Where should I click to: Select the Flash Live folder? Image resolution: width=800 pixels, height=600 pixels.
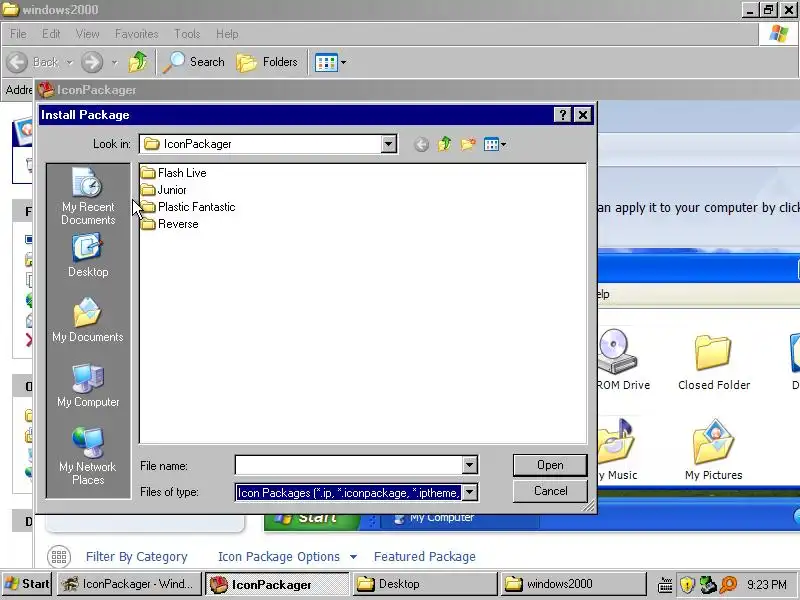(x=173, y=173)
